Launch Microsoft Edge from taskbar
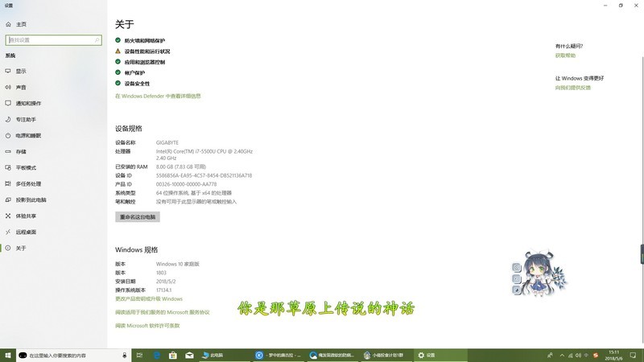This screenshot has width=644, height=362. (x=156, y=355)
